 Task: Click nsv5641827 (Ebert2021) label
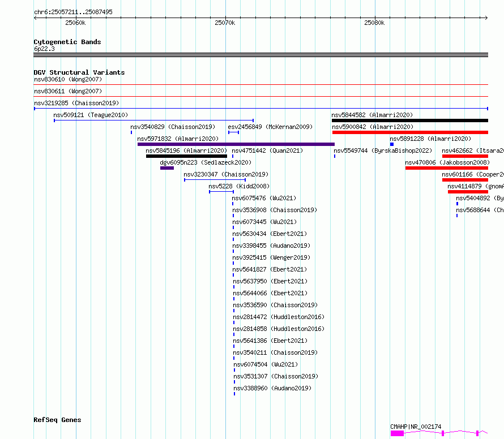(x=270, y=269)
